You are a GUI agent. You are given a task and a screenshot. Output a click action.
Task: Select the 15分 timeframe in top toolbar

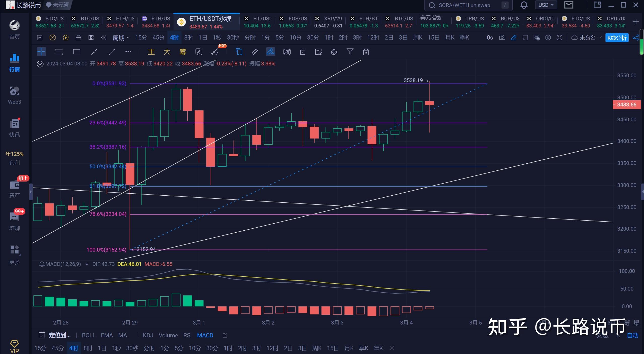(141, 38)
